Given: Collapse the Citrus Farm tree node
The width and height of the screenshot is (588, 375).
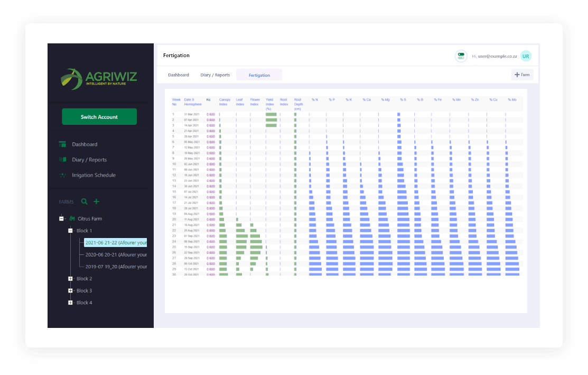Looking at the screenshot, I should click(62, 218).
